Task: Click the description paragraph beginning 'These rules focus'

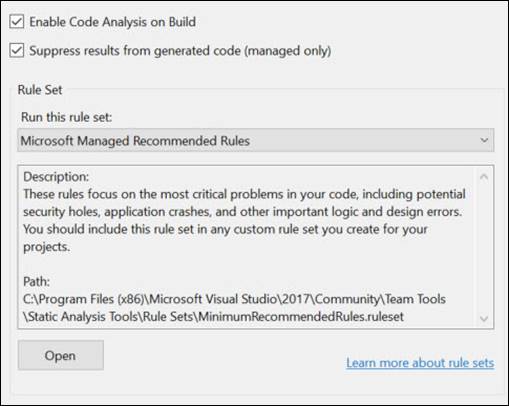Action: click(244, 220)
